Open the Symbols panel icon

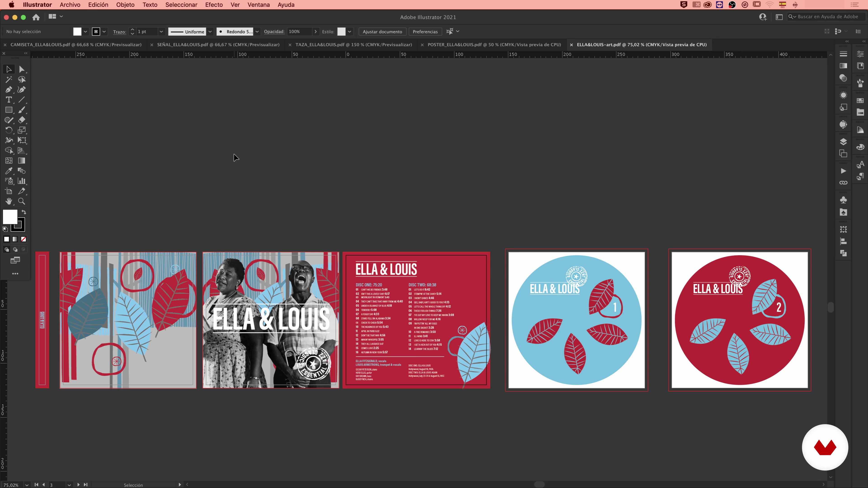tap(843, 200)
